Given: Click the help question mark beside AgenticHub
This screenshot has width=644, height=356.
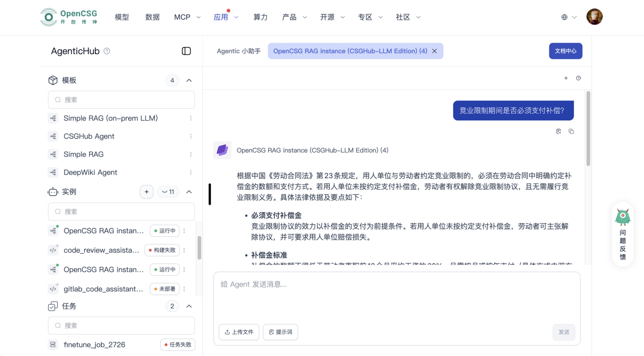Looking at the screenshot, I should pos(107,51).
